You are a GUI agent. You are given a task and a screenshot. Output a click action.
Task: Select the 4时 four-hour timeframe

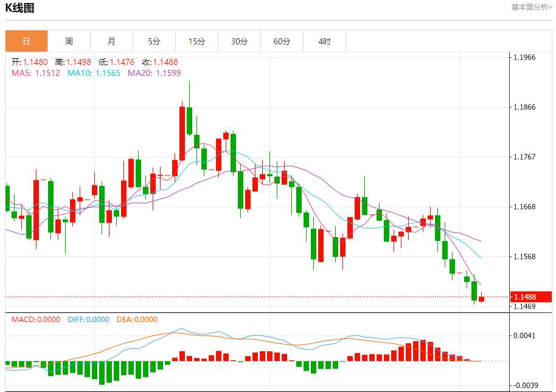pos(325,41)
